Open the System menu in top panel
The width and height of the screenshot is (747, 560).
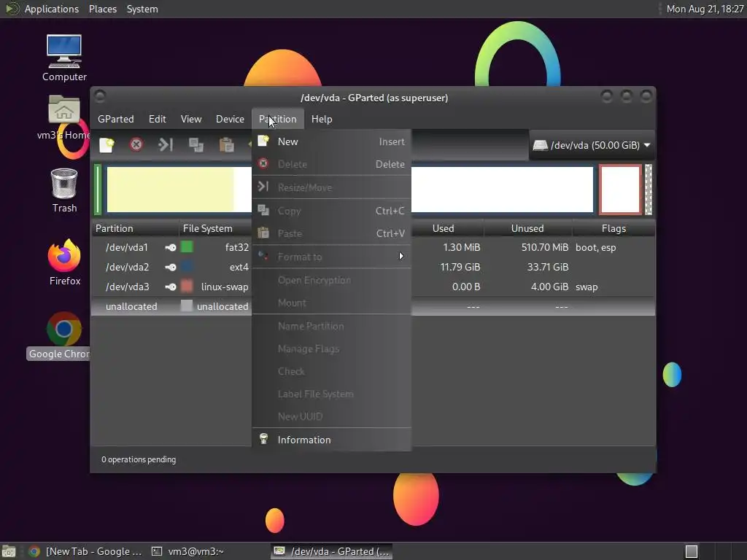tap(142, 9)
